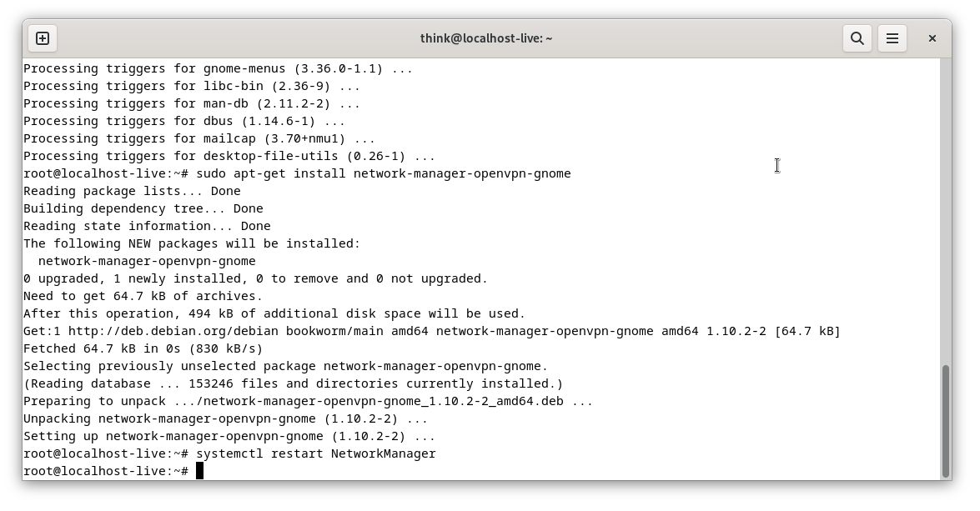
Task: Click the systemctl restart NetworkManager command
Action: (x=315, y=453)
